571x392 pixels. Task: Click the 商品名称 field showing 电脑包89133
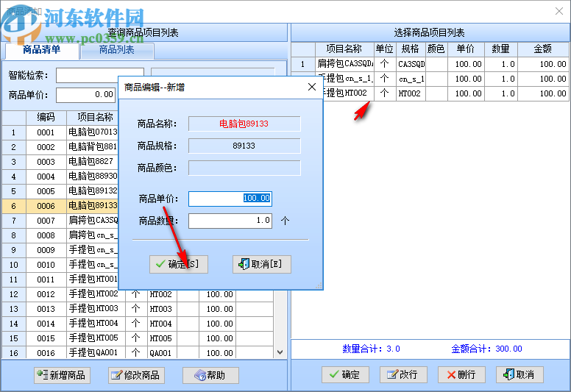[x=244, y=124]
